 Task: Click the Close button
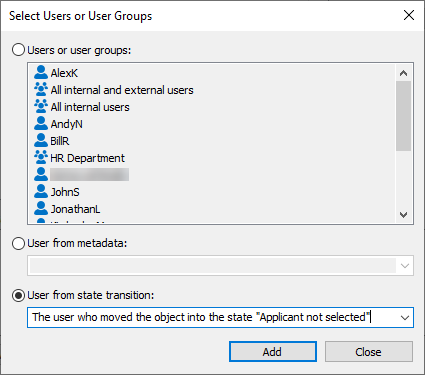369,352
